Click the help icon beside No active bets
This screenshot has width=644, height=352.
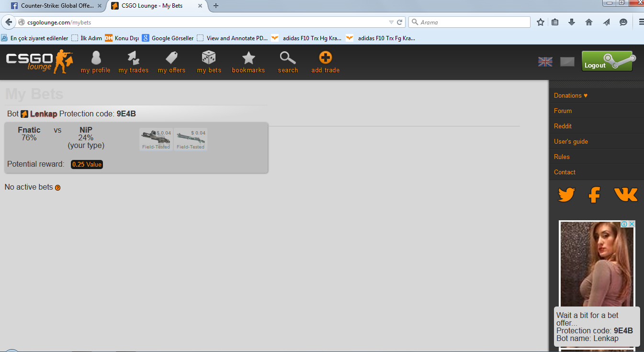pyautogui.click(x=58, y=188)
